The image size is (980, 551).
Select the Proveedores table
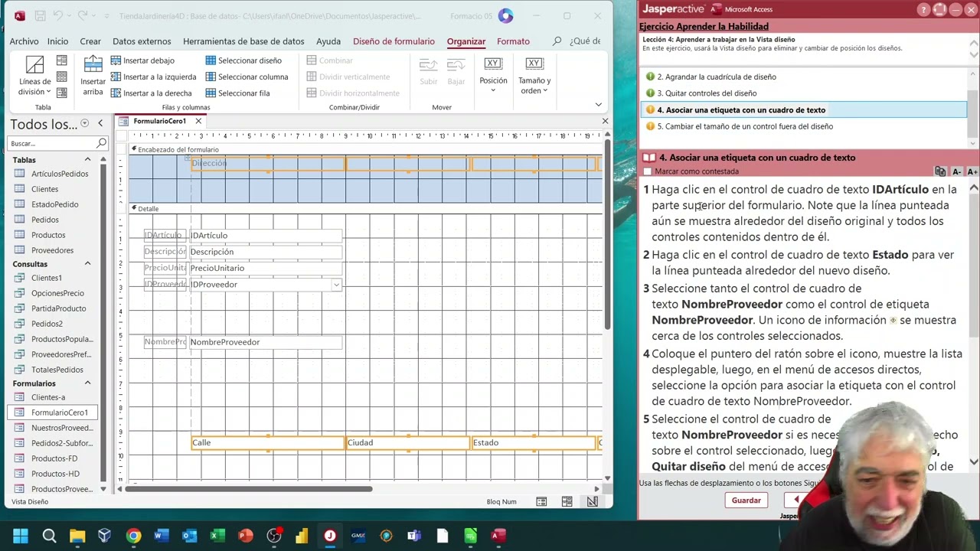click(x=53, y=250)
